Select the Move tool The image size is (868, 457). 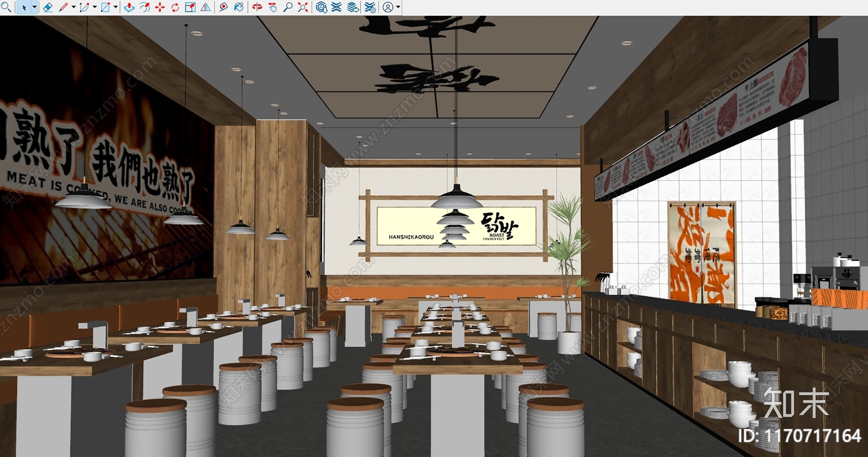159,7
